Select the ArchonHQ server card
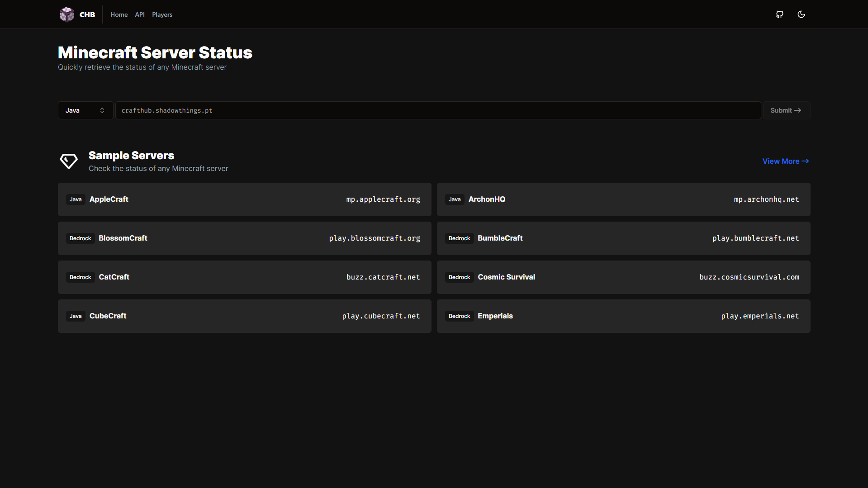This screenshot has width=868, height=488. pos(623,199)
